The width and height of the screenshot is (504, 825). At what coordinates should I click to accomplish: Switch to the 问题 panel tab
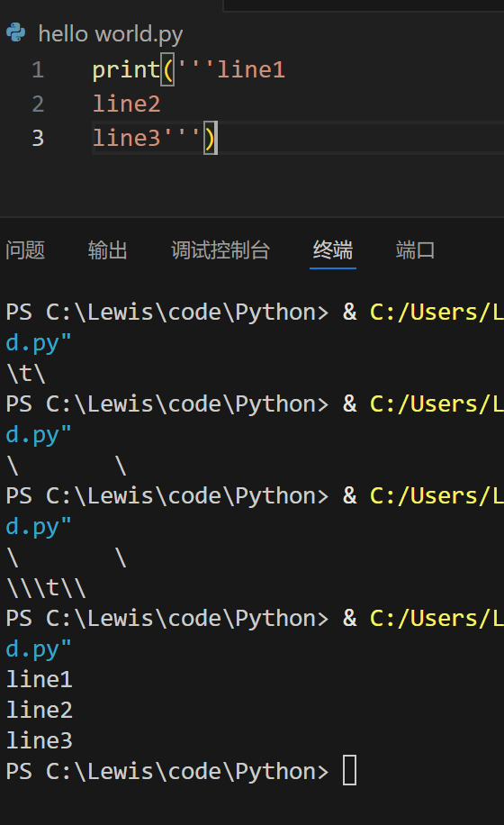pos(25,249)
